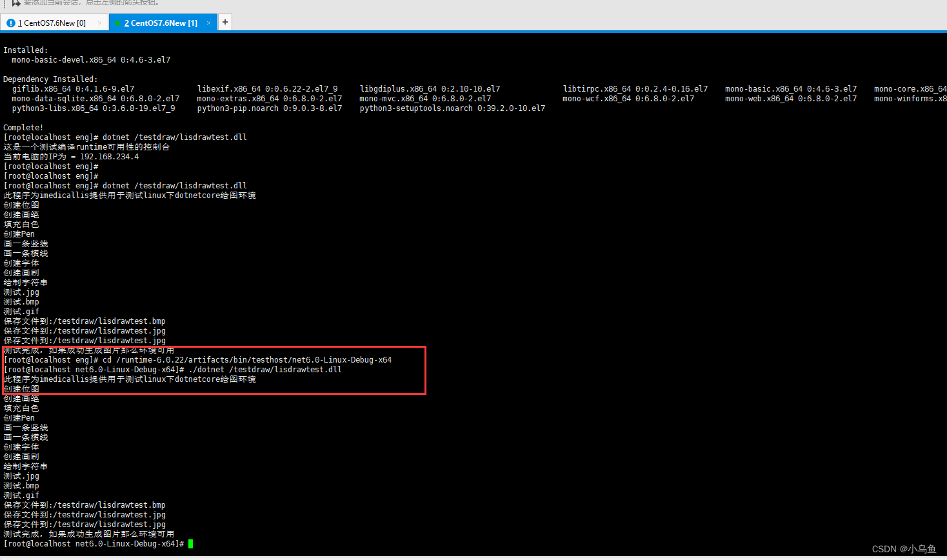Click the final shell prompt at the bottom
This screenshot has height=560, width=947.
point(90,544)
